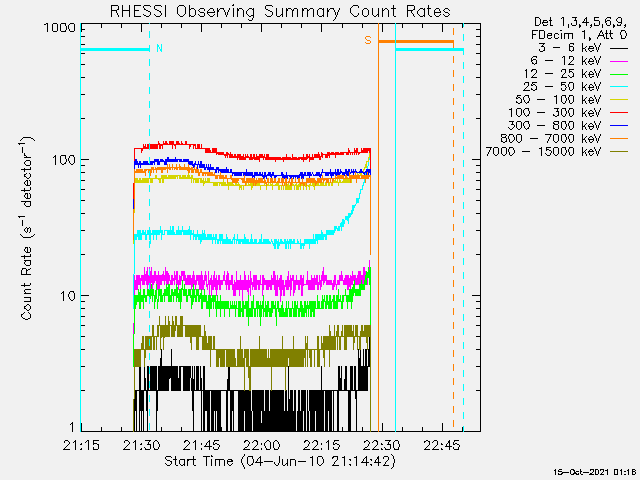
Task: Click the magenta 6 - 12 keV legend line
Action: [619, 62]
